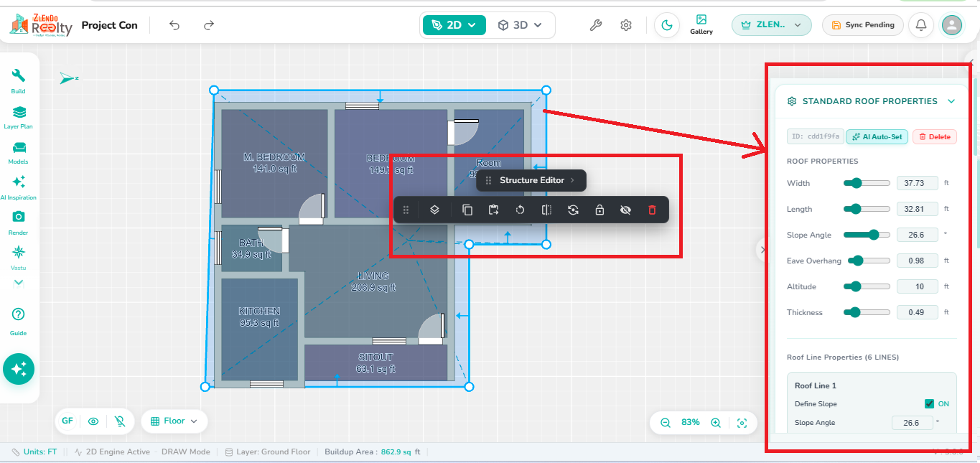The width and height of the screenshot is (980, 463).
Task: Click the sync-refresh icon in floating toolbar
Action: (573, 210)
